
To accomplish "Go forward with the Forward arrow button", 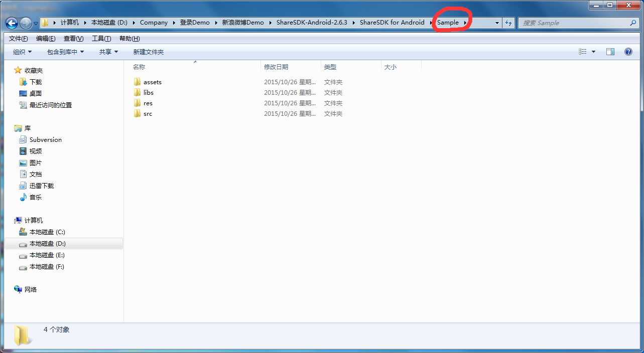I will coord(26,23).
